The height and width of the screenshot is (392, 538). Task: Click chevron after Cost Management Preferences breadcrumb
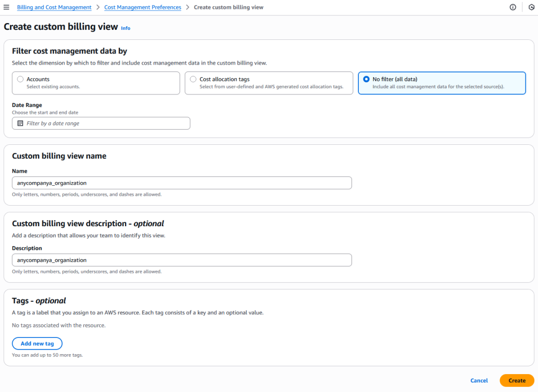[188, 7]
